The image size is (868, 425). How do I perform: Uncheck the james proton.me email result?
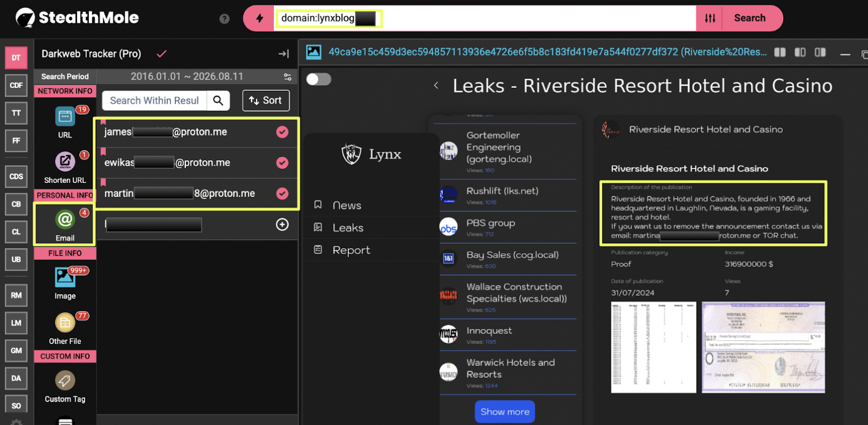click(282, 132)
